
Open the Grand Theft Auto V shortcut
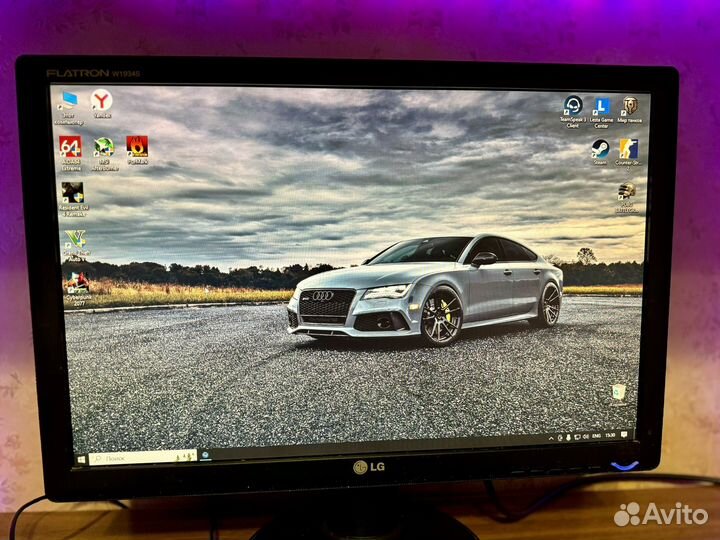pyautogui.click(x=76, y=245)
